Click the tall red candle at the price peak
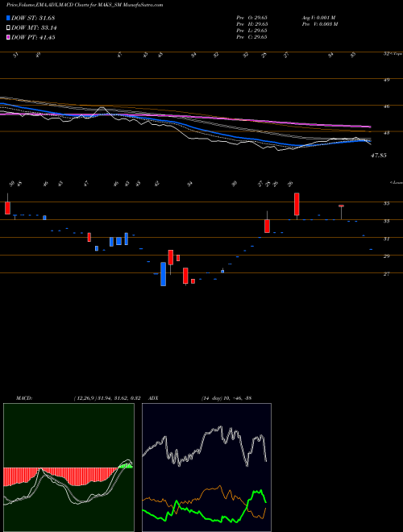The image size is (403, 532). point(297,204)
